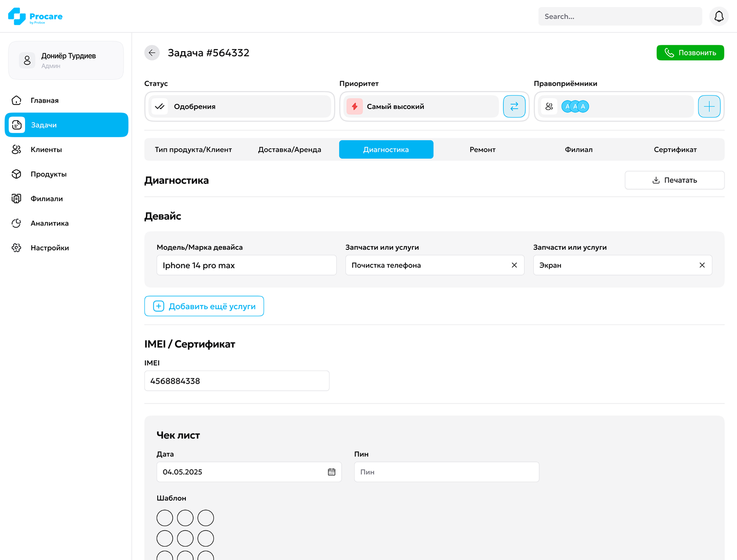Open notifications bell icon
This screenshot has width=737, height=560.
tap(719, 16)
